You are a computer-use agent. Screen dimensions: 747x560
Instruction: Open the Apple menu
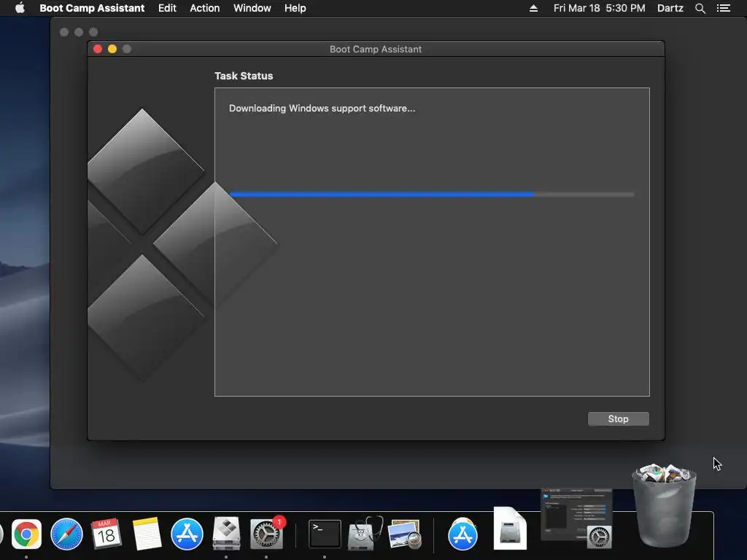(x=20, y=8)
